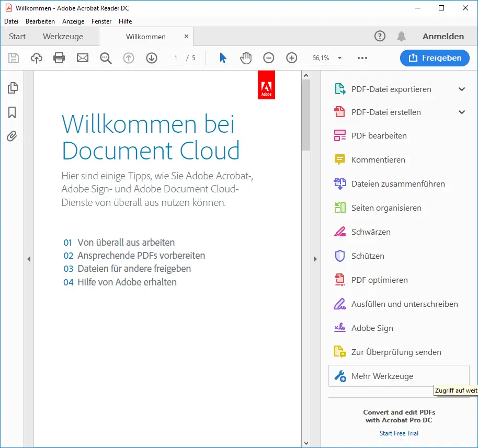Open help question mark icon
Screen dimensions: 478x448
coord(380,36)
